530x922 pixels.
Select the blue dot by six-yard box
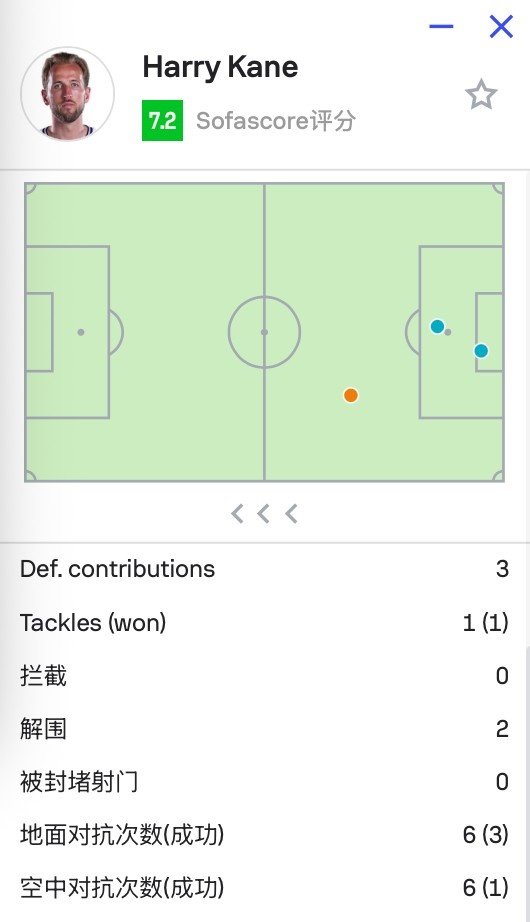[x=481, y=351]
